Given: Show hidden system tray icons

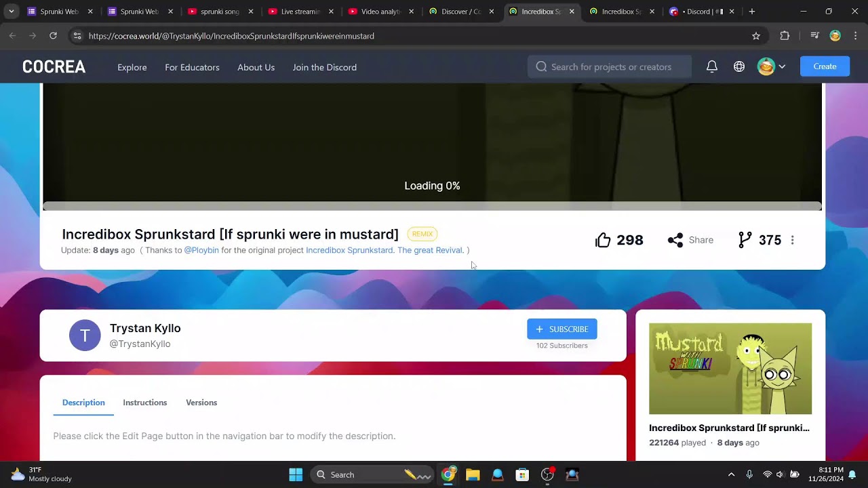Looking at the screenshot, I should 731,474.
